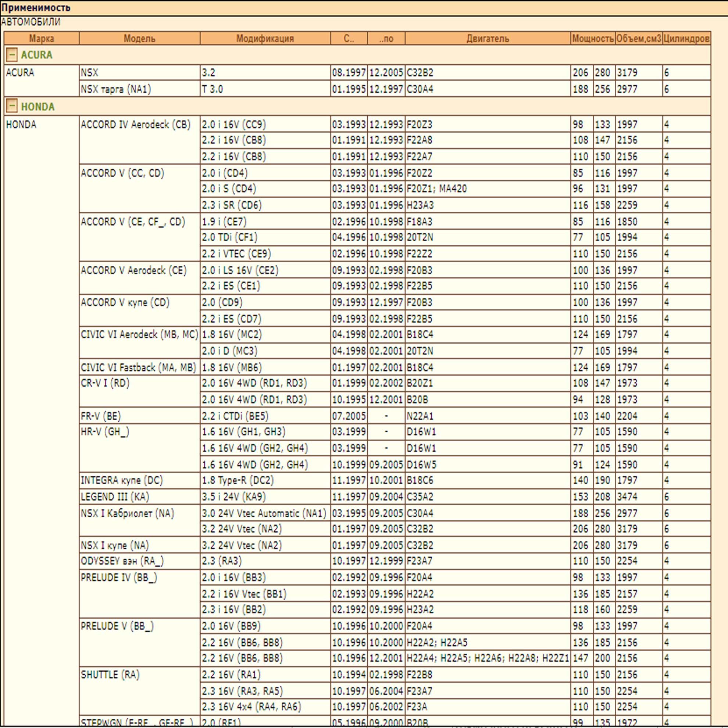Select modification '2.0 TDi (CF1)'
The height and width of the screenshot is (728, 728).
click(x=265, y=238)
